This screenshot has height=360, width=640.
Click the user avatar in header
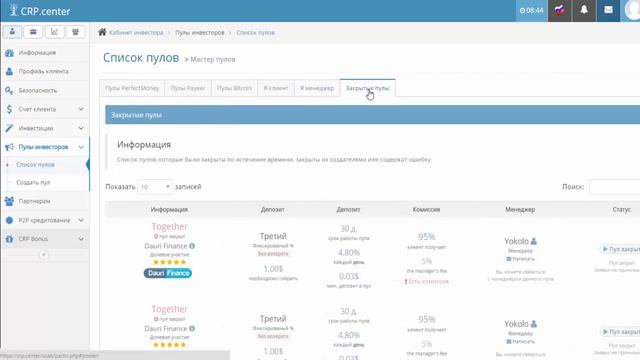click(632, 10)
